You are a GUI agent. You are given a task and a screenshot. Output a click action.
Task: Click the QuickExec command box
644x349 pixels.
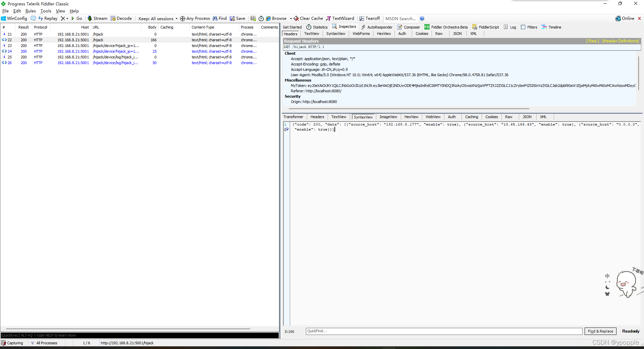140,335
